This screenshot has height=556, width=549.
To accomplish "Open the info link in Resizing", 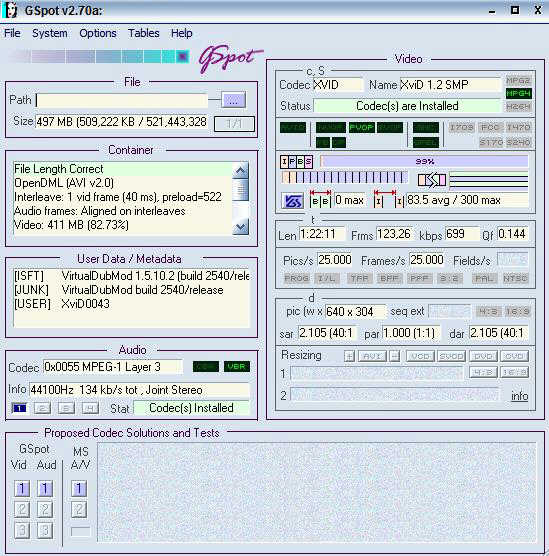I will click(519, 396).
